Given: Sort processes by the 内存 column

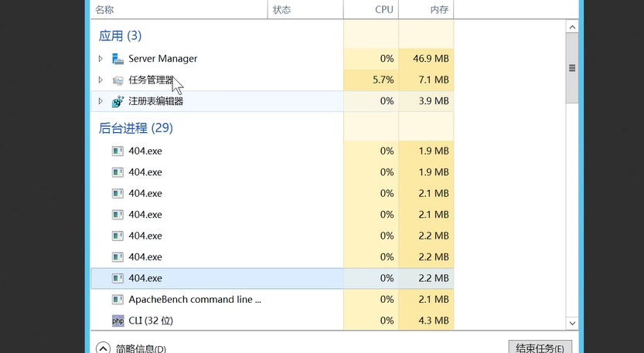Looking at the screenshot, I should [x=439, y=10].
